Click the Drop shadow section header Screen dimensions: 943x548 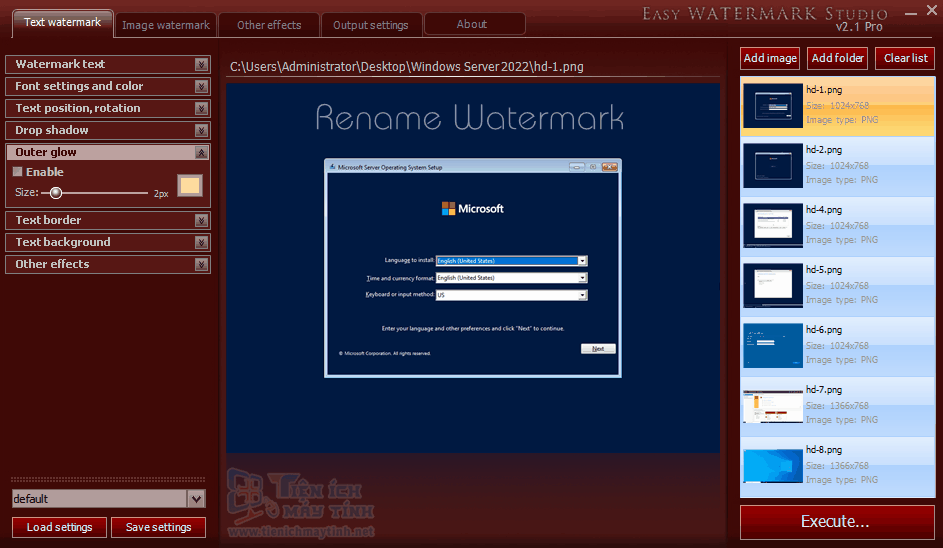click(108, 131)
